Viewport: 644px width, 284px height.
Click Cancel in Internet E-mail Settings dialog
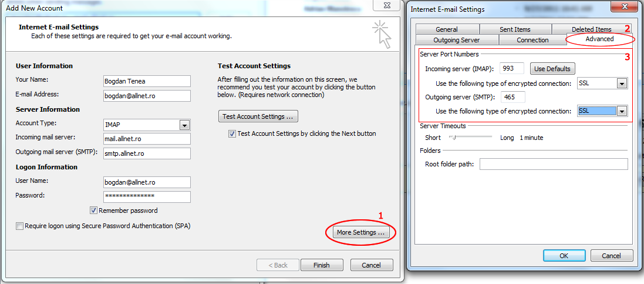(x=611, y=256)
